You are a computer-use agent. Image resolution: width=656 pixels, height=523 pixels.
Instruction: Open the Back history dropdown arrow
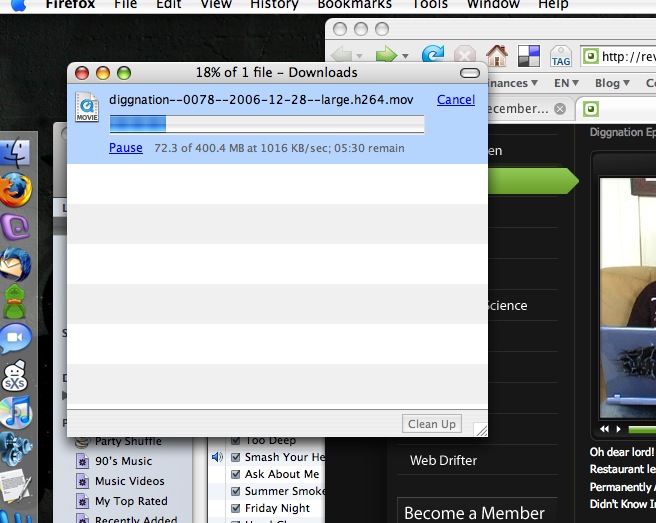coord(359,56)
